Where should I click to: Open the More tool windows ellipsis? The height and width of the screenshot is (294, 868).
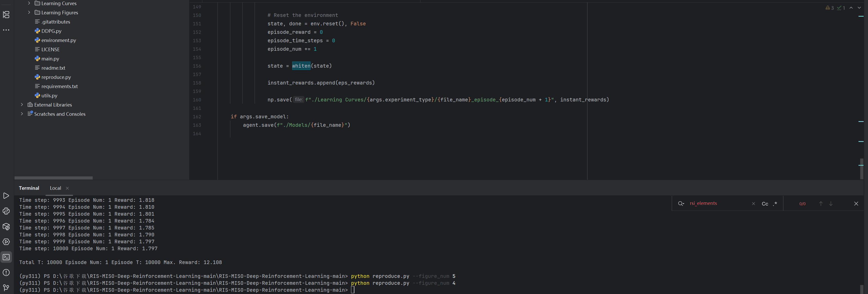tap(6, 30)
